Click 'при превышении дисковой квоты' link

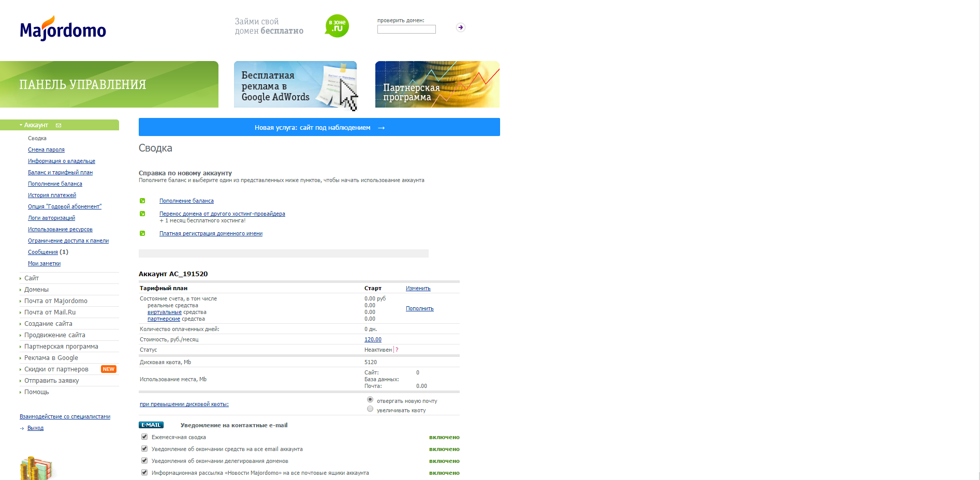184,404
